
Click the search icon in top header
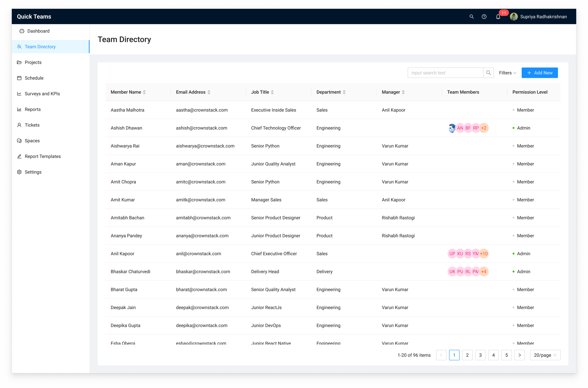(x=471, y=17)
